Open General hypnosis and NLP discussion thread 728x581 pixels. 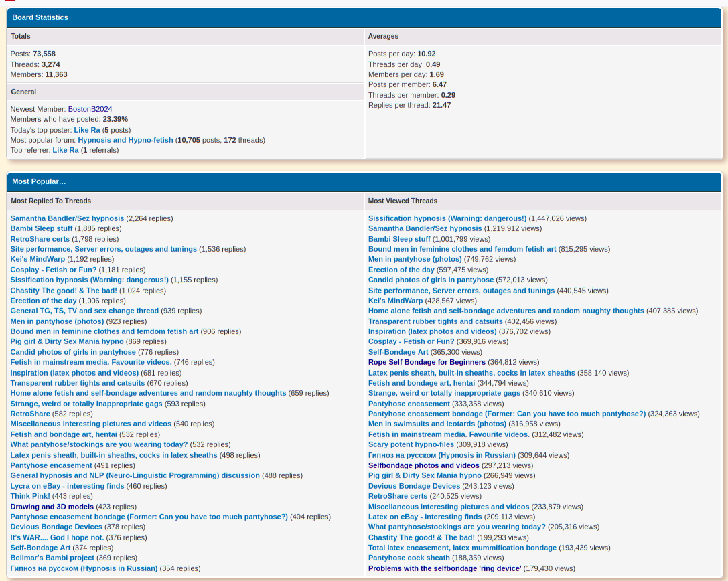pyautogui.click(x=135, y=475)
